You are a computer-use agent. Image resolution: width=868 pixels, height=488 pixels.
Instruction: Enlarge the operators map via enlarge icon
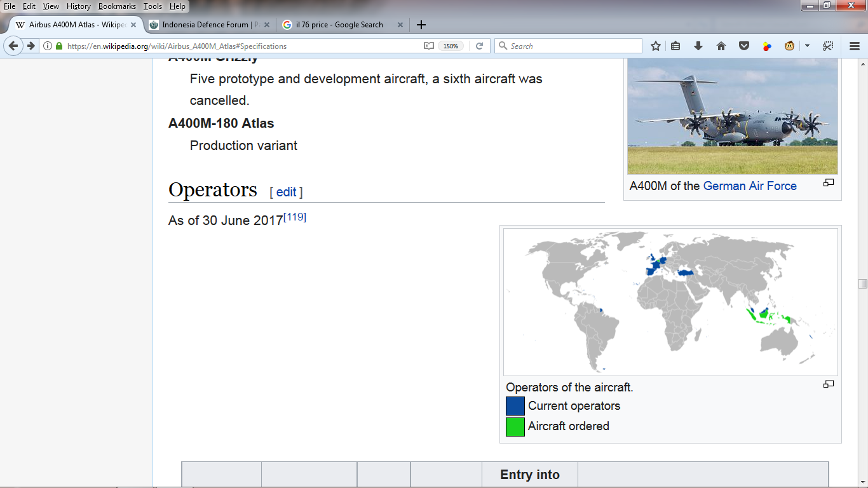click(x=829, y=384)
